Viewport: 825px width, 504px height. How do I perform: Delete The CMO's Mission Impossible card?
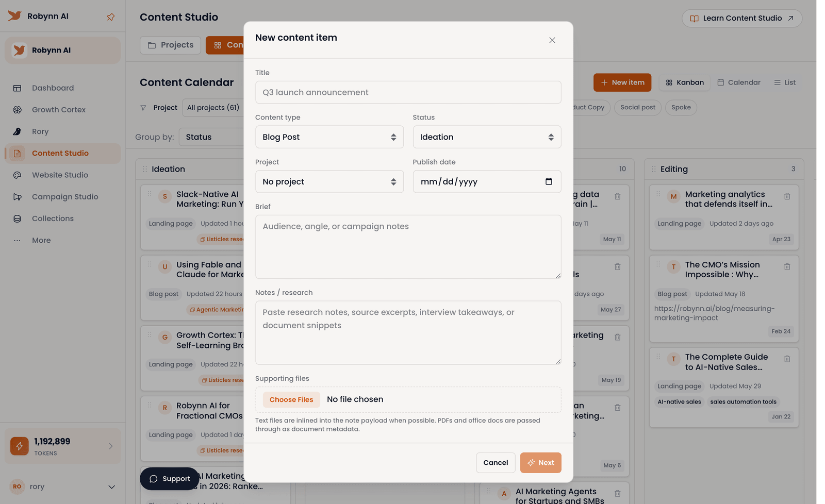787,267
